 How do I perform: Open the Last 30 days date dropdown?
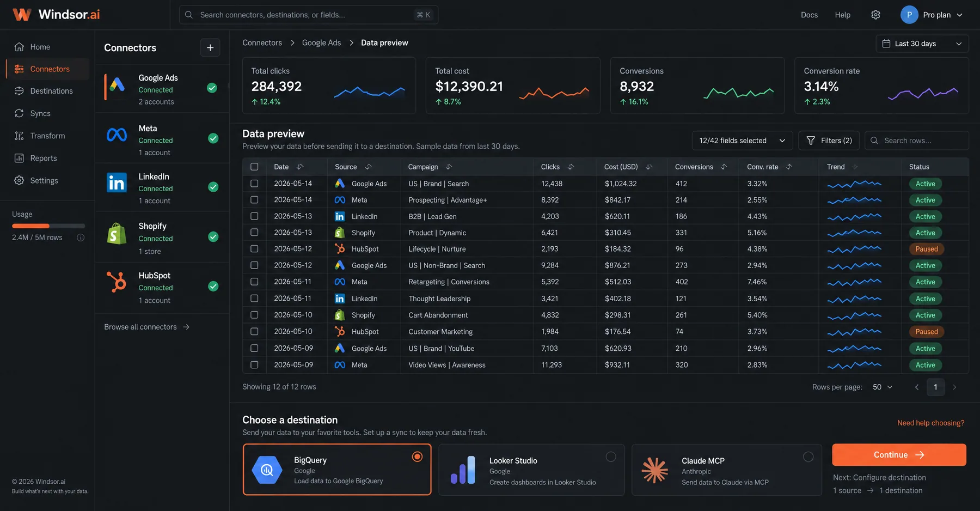coord(922,44)
